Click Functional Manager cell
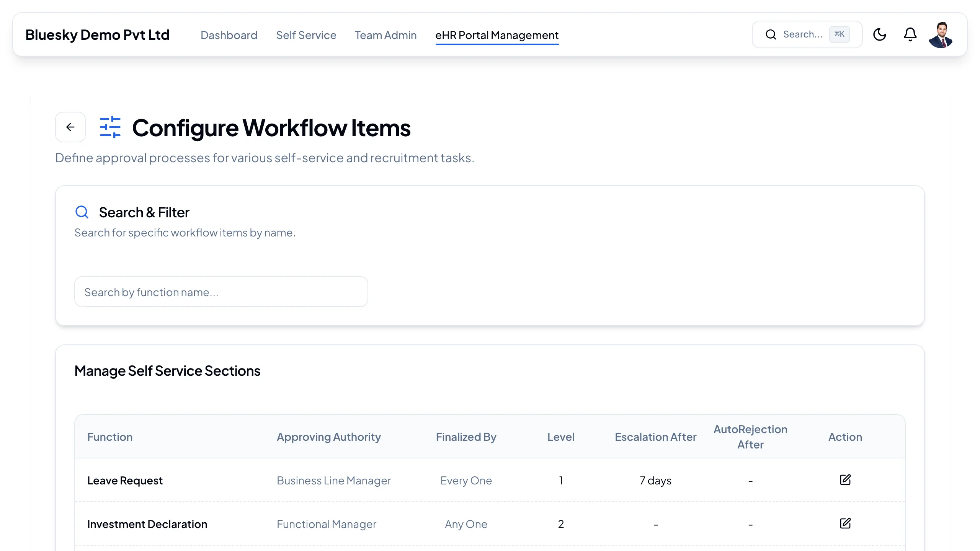This screenshot has height=551, width=980. (327, 524)
